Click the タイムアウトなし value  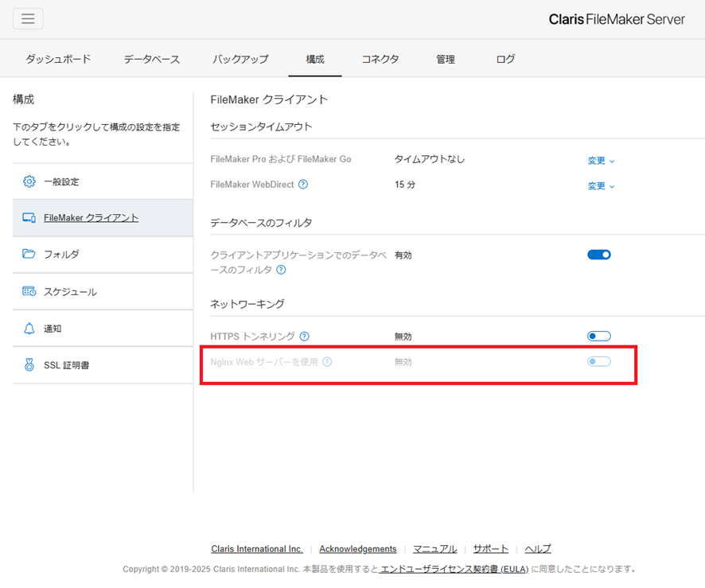click(430, 159)
